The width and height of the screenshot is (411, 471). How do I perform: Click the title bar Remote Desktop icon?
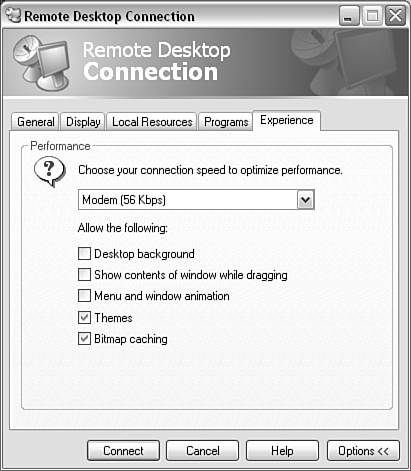13,16
